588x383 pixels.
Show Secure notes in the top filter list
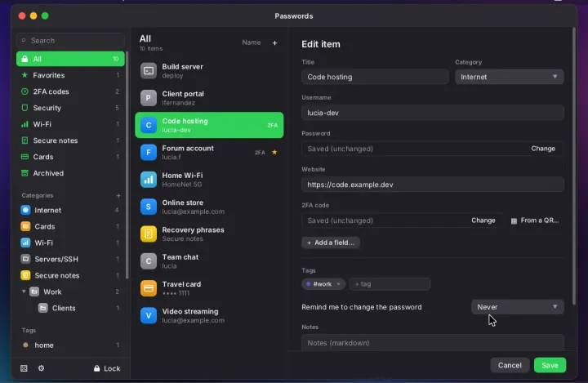click(70, 140)
